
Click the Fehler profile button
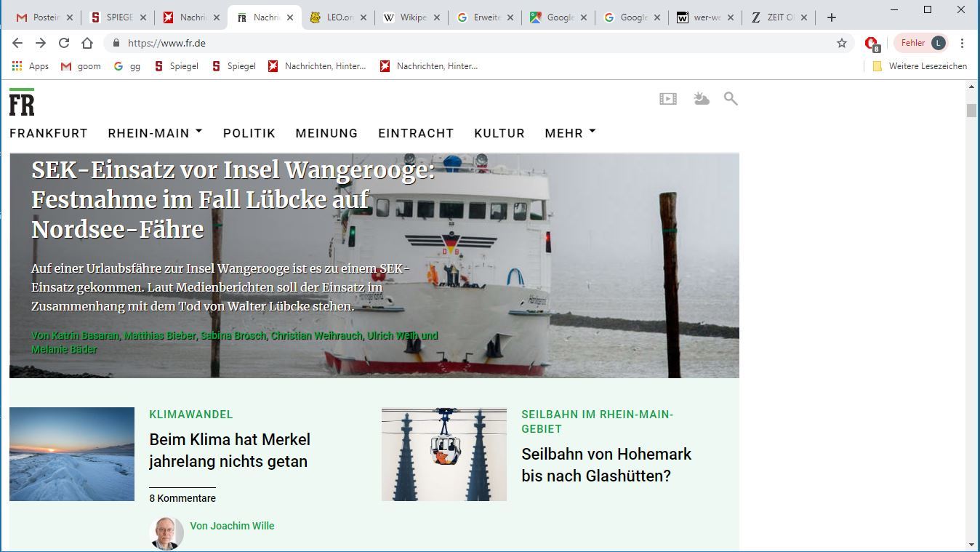point(921,43)
